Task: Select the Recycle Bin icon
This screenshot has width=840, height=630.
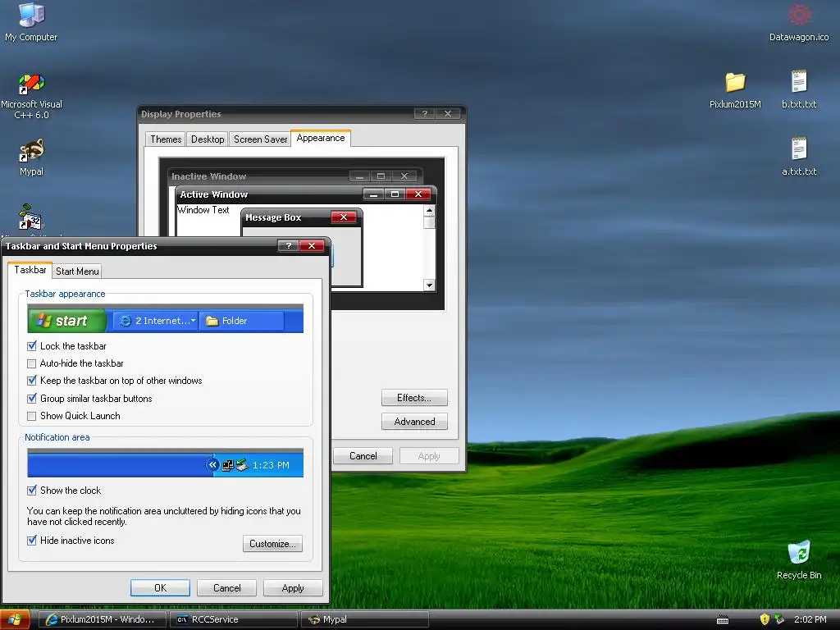Action: 799,560
